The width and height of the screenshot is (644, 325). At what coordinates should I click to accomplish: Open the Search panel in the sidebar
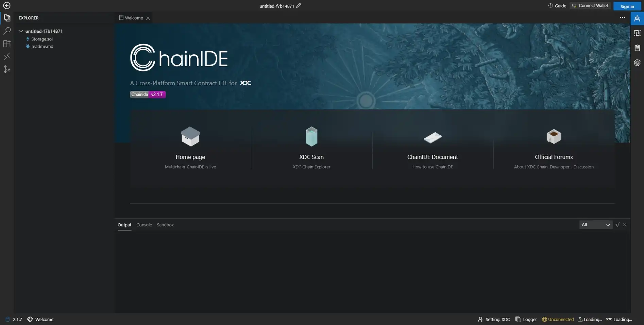pos(7,31)
